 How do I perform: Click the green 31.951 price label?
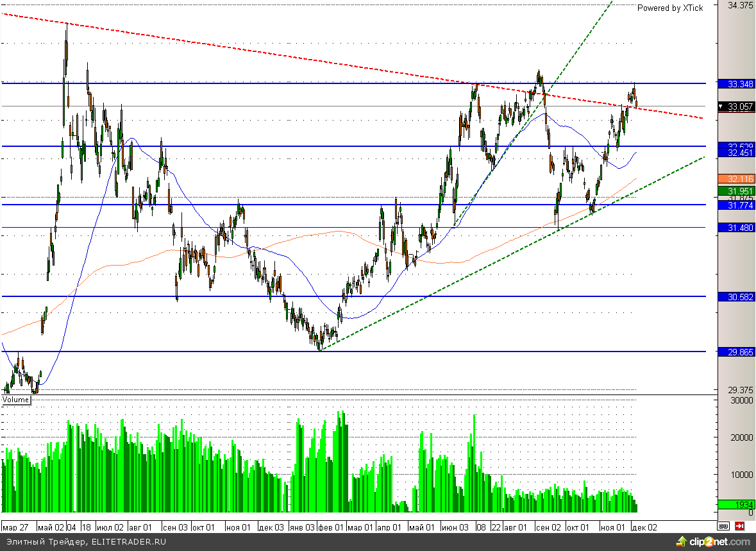[735, 191]
